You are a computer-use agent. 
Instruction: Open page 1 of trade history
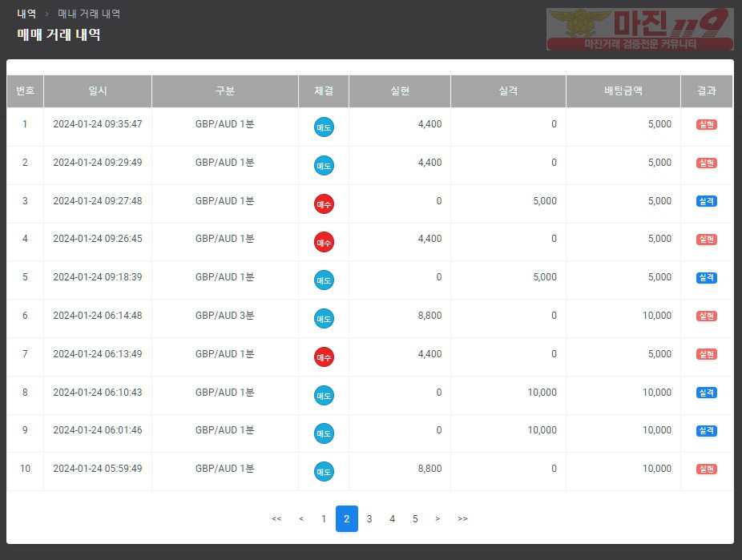(x=324, y=519)
